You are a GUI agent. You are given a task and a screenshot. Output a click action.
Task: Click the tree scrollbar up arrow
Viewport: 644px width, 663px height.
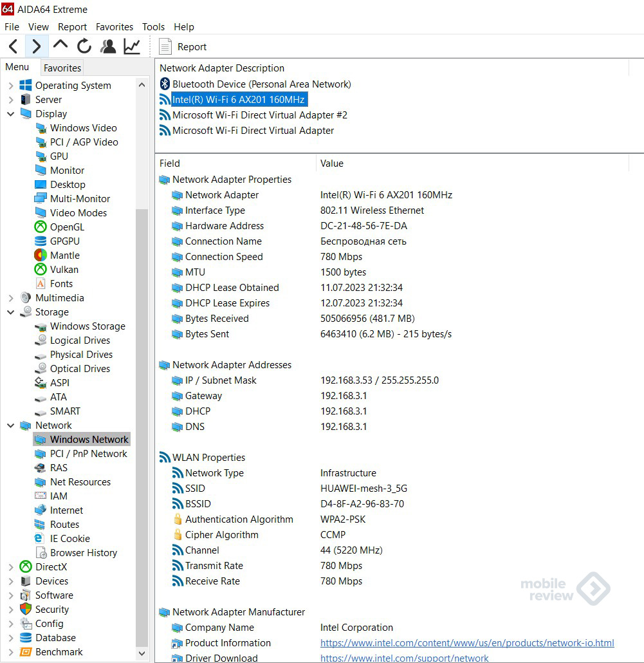coord(142,85)
